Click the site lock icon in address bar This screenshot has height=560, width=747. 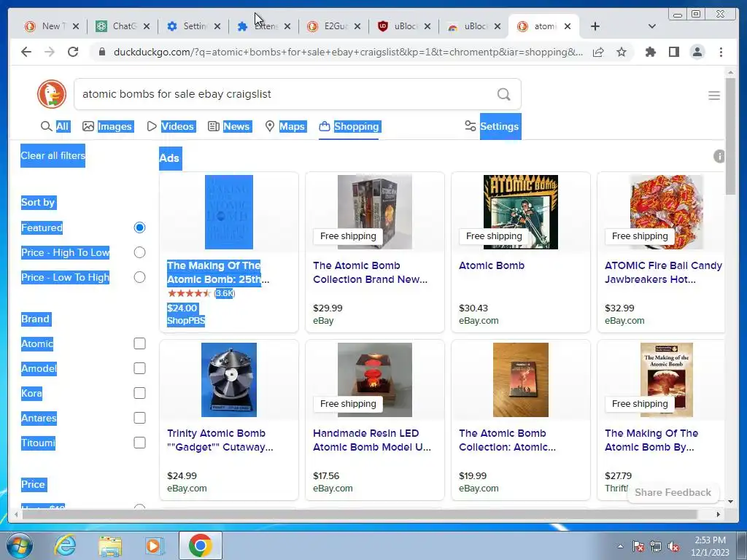pyautogui.click(x=101, y=52)
